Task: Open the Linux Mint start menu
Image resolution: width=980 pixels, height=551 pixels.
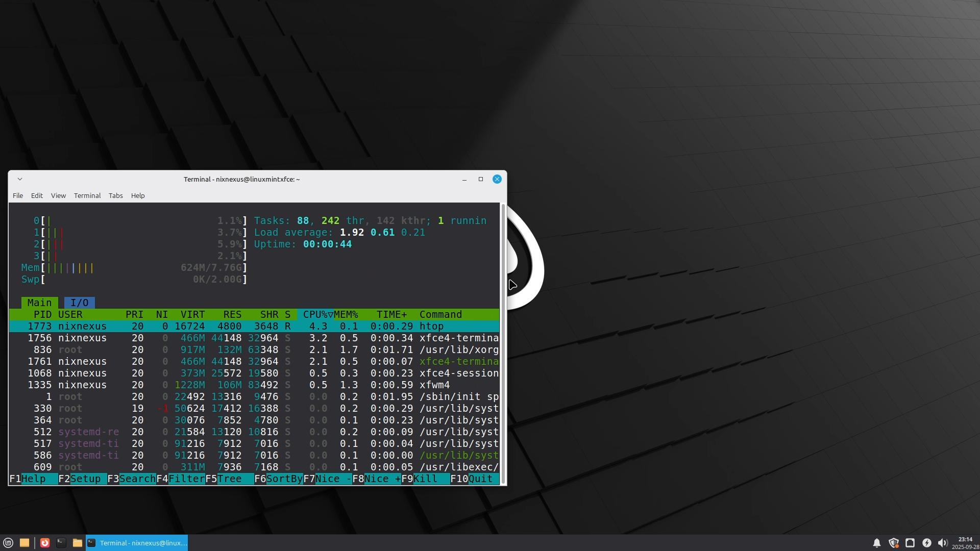Action: (x=8, y=543)
